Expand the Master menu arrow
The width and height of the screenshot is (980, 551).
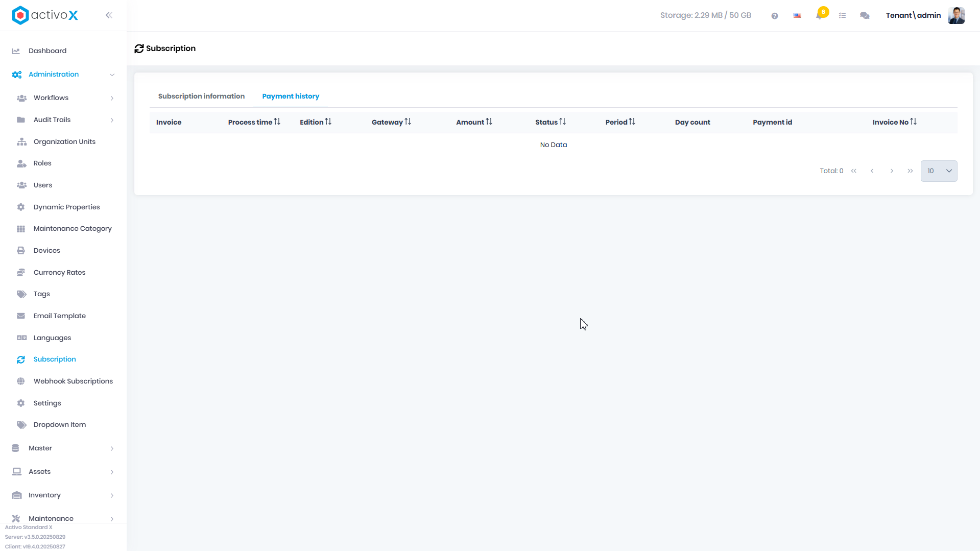tap(112, 448)
